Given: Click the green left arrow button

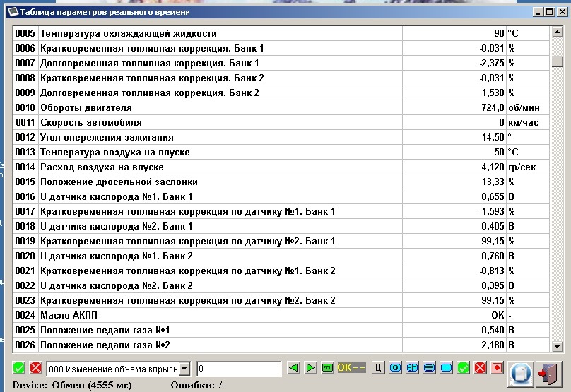Looking at the screenshot, I should (294, 368).
